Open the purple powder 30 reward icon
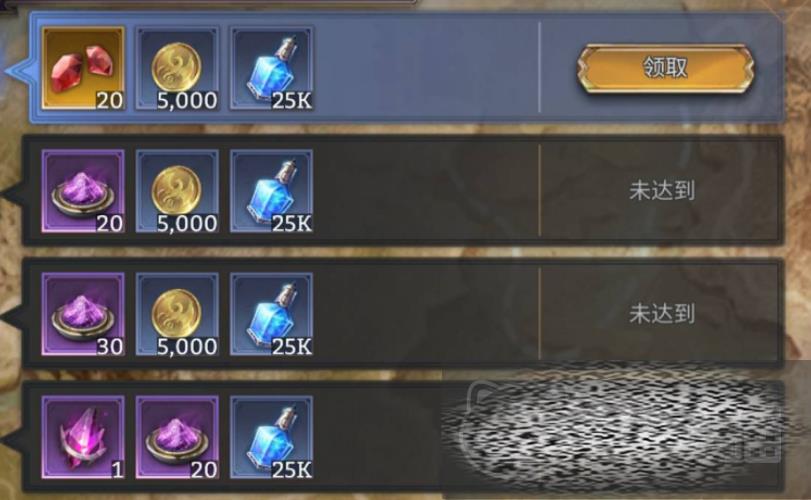 (83, 314)
